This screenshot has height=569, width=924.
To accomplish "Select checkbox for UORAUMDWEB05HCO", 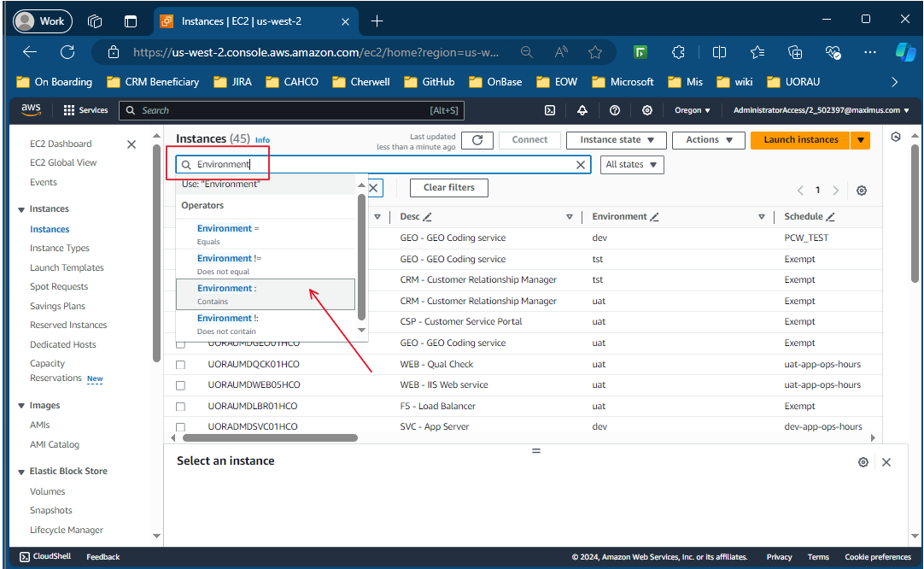I will pyautogui.click(x=181, y=385).
